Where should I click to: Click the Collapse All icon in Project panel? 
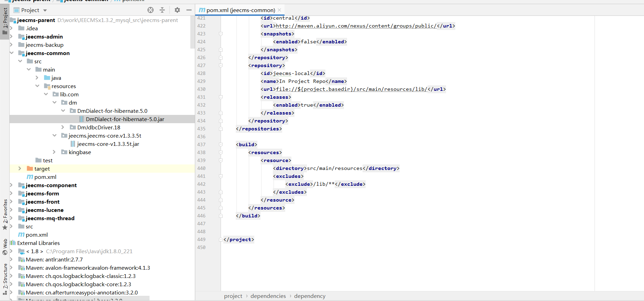point(162,10)
